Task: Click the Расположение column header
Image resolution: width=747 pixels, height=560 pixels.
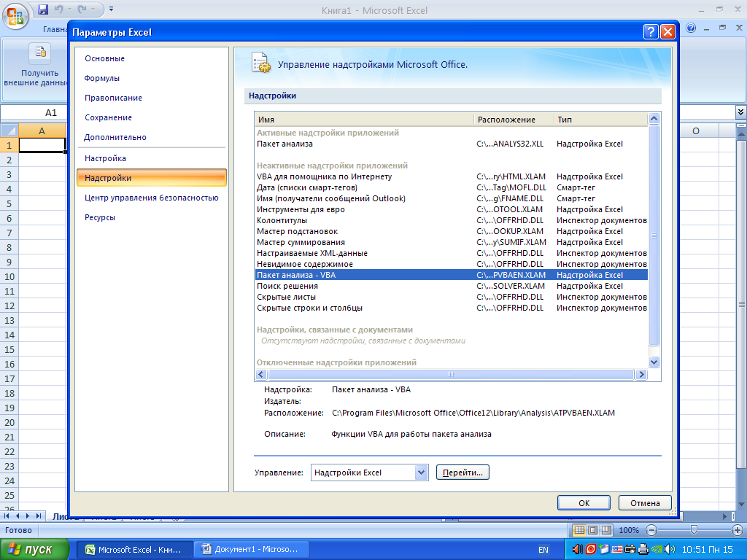Action: coord(514,120)
